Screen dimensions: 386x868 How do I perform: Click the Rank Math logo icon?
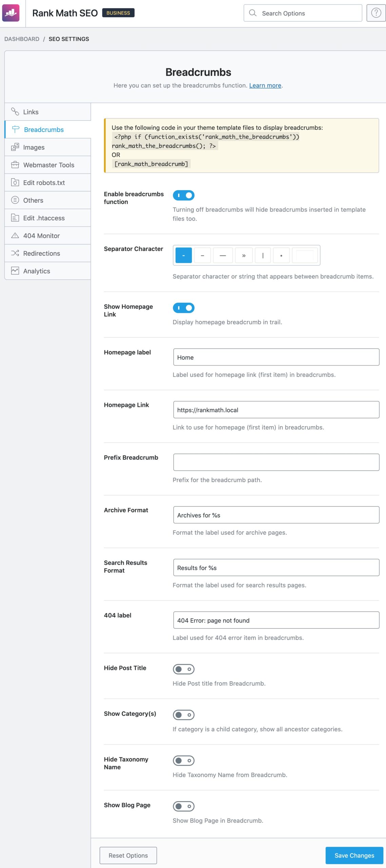[x=11, y=13]
